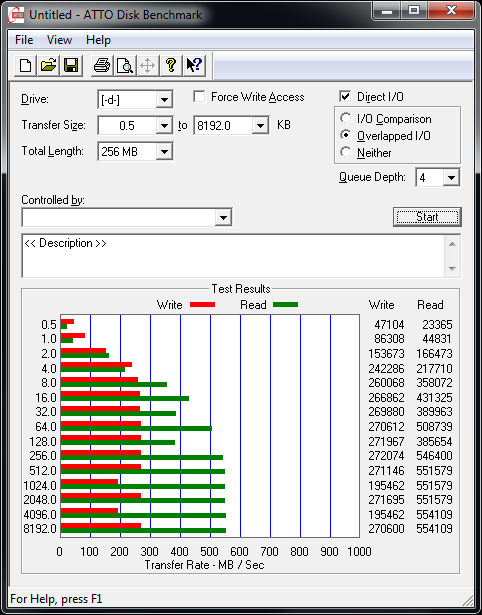Image resolution: width=482 pixels, height=615 pixels.
Task: Activate the context help arrow icon
Action: tap(194, 65)
